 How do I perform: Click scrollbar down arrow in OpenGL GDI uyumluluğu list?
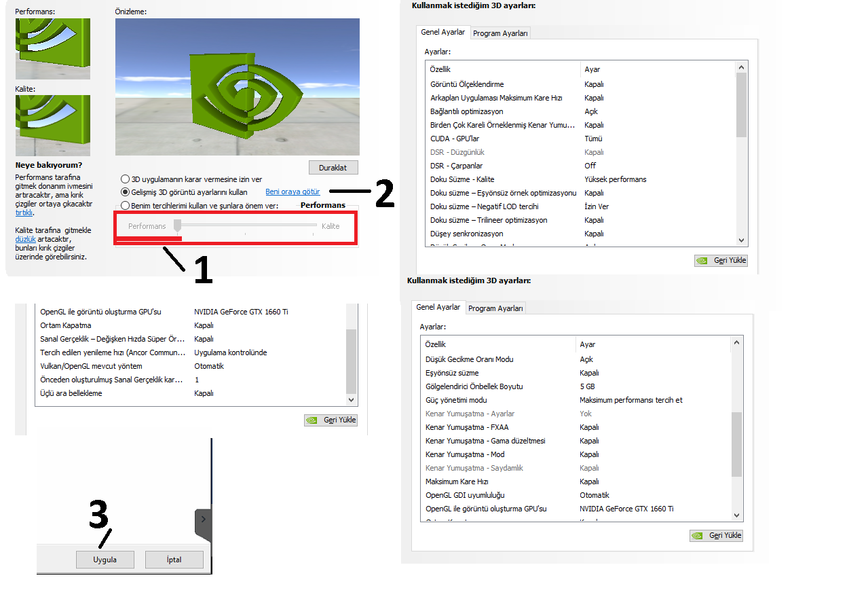click(736, 514)
